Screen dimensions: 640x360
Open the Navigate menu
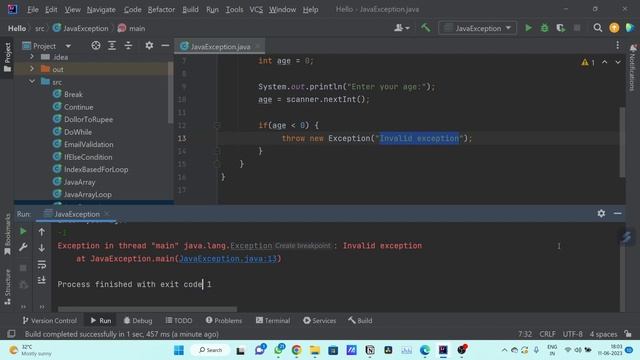pos(101,9)
